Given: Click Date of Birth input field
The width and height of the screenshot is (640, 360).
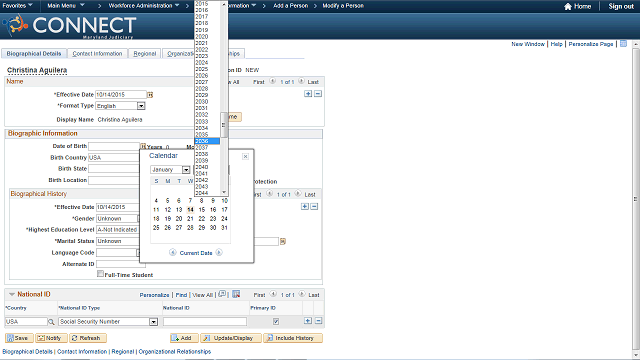Looking at the screenshot, I should 114,146.
